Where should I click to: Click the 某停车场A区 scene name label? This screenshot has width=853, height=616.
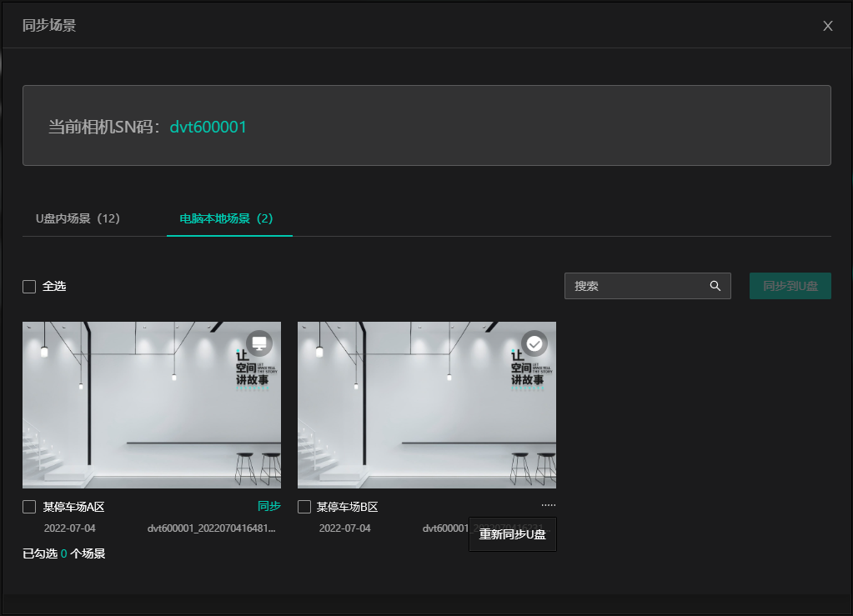[73, 507]
